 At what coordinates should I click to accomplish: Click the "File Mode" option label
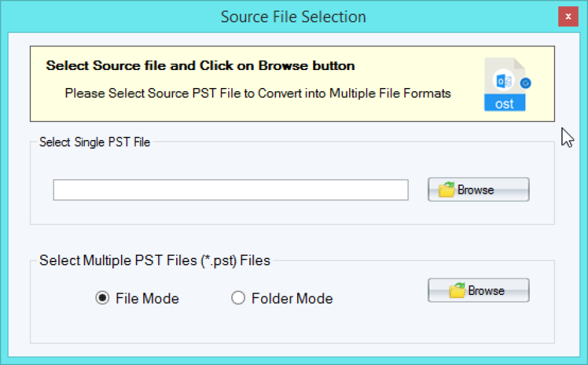(147, 299)
